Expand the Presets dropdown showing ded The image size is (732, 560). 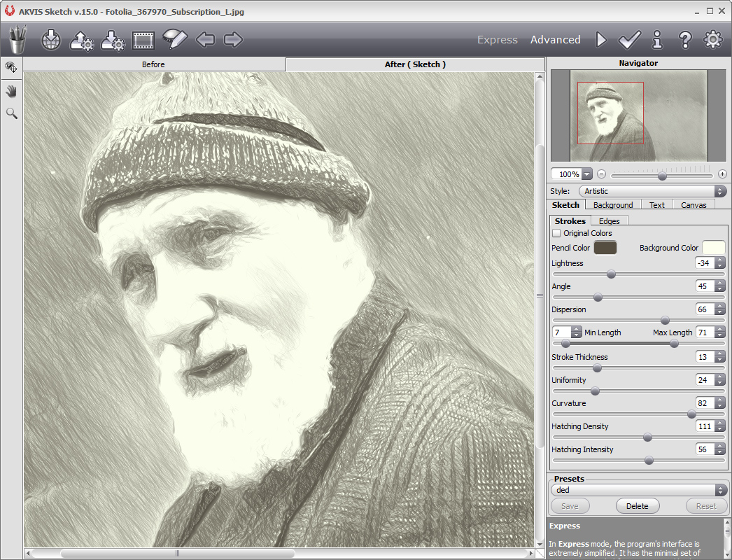(x=638, y=490)
